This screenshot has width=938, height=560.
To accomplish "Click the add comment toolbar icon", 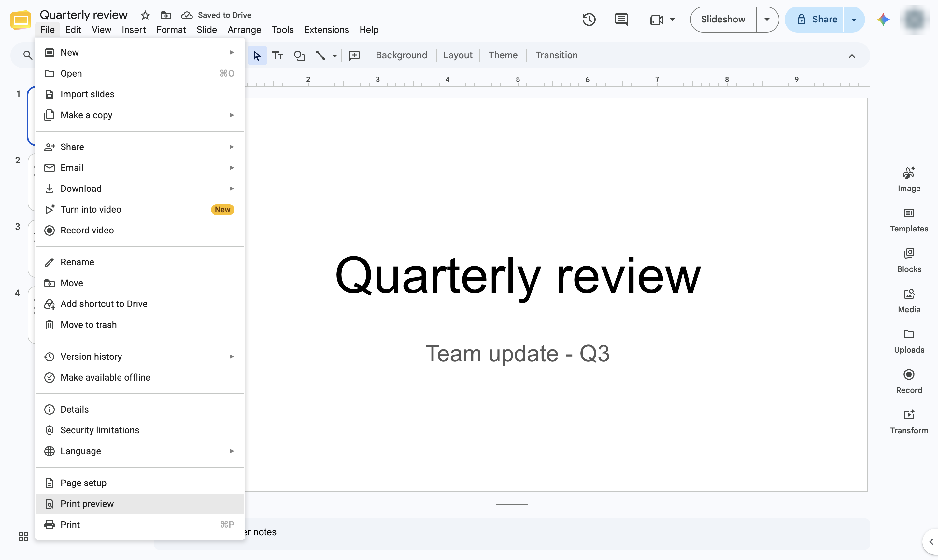I will point(354,55).
